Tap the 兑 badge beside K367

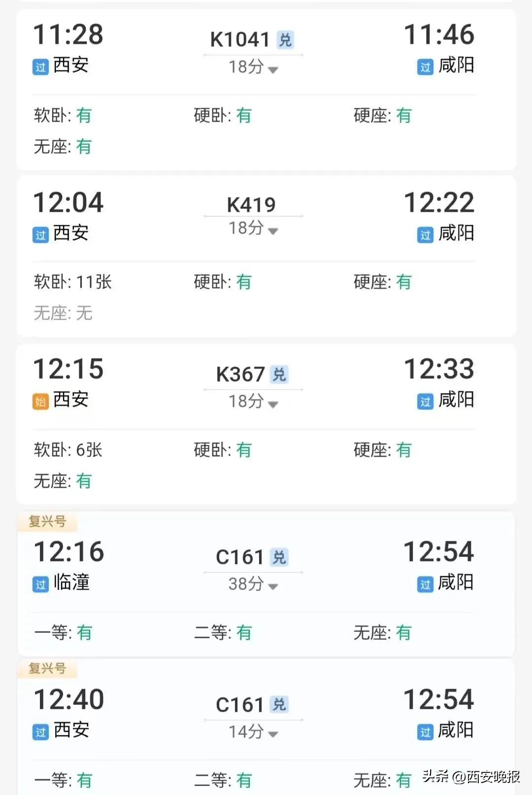point(279,375)
